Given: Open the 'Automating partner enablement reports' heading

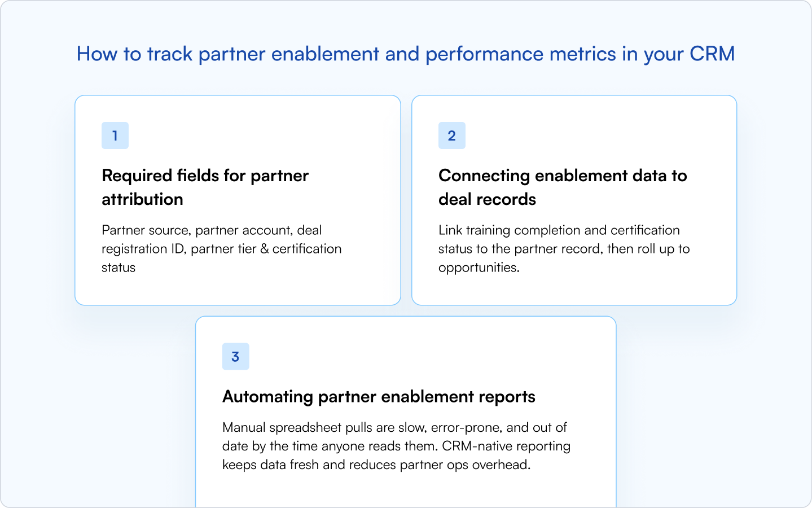Looking at the screenshot, I should [x=379, y=397].
